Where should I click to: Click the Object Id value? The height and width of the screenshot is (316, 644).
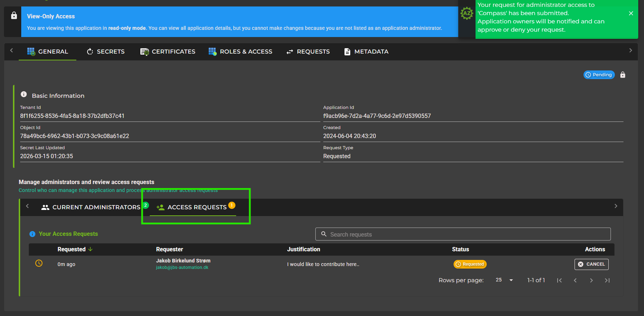75,136
